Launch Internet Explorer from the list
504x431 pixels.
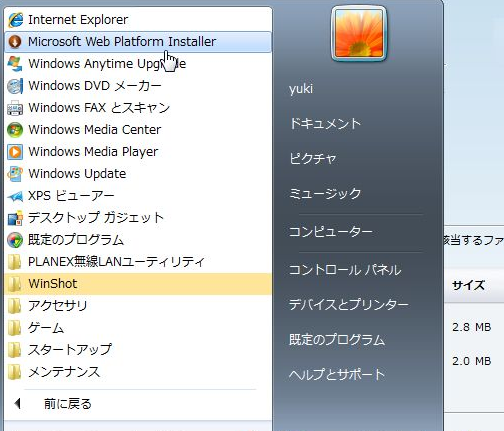click(x=138, y=20)
